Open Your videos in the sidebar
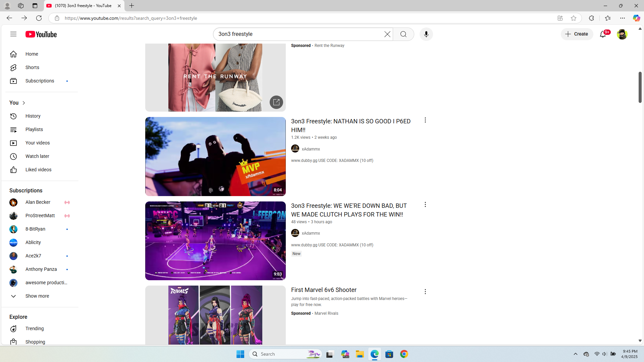644x362 pixels. (x=39, y=143)
